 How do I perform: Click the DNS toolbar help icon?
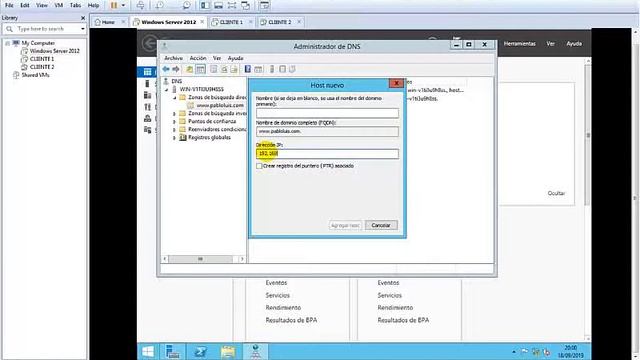[x=248, y=69]
